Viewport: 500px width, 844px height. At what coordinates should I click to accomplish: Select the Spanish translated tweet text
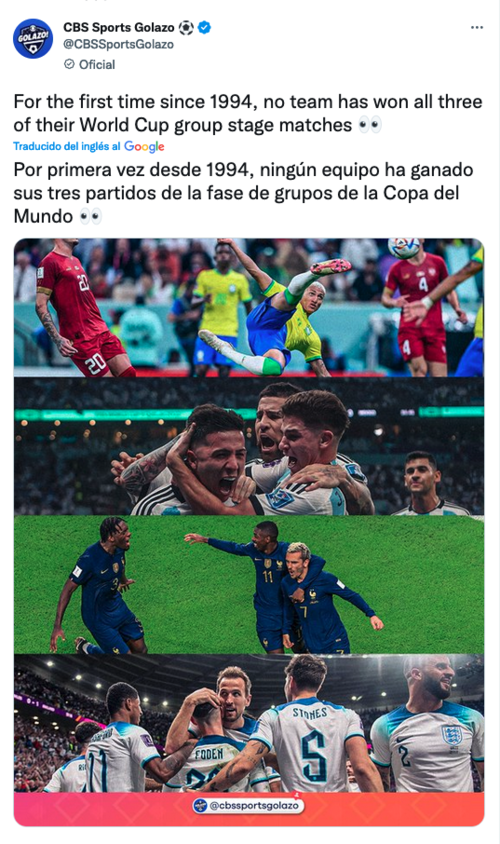[x=243, y=193]
